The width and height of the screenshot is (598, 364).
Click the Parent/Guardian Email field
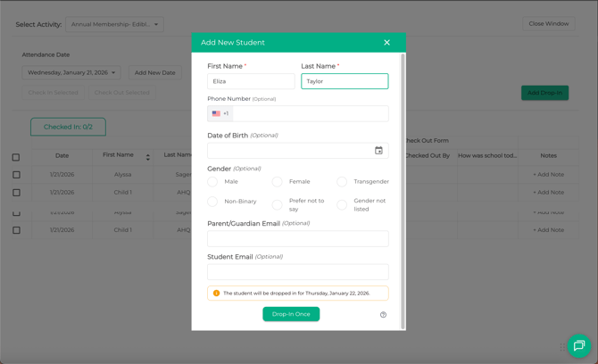[297, 239]
